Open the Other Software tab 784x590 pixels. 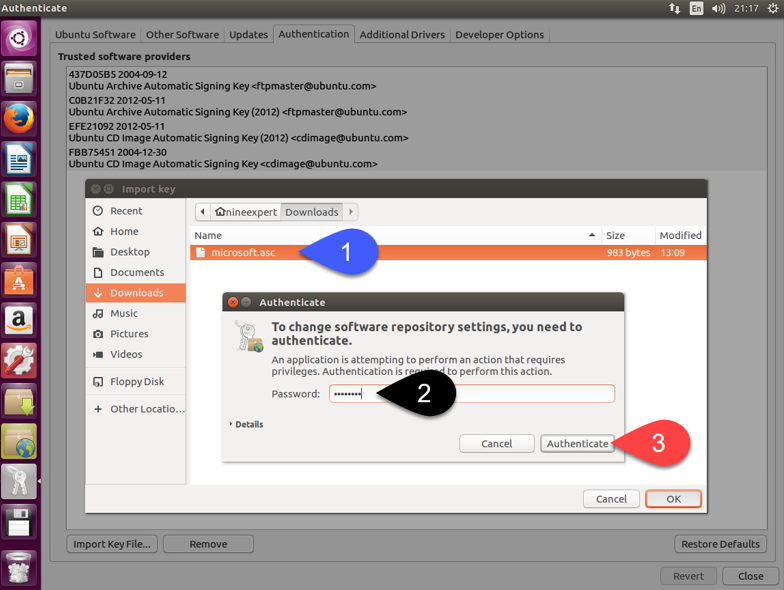point(182,35)
